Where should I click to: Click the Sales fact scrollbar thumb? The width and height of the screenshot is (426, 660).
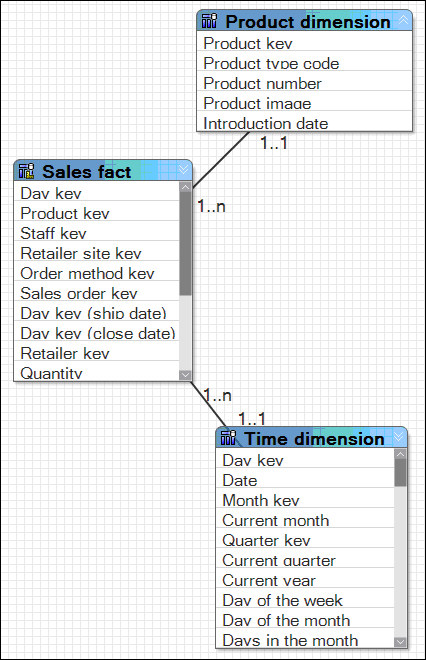click(185, 244)
